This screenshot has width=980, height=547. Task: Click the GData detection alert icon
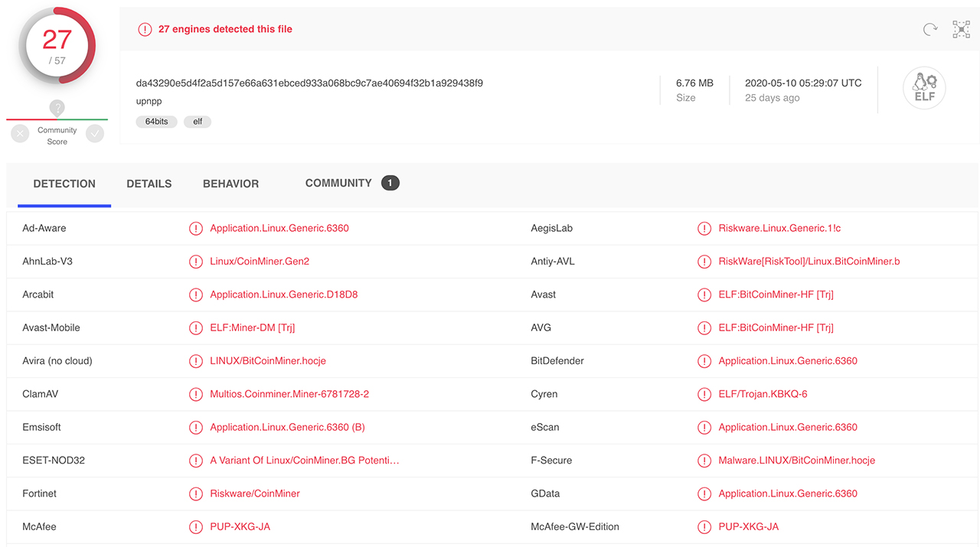pyautogui.click(x=704, y=493)
